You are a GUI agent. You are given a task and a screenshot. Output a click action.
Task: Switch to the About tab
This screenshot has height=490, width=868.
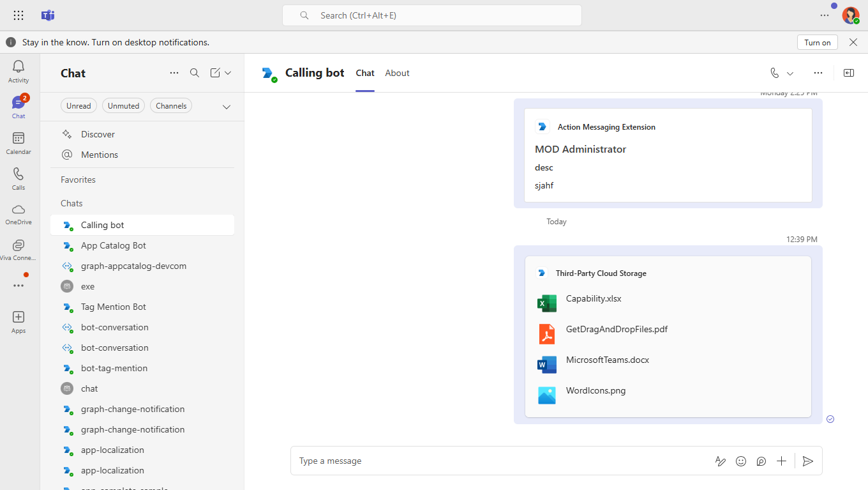click(397, 73)
